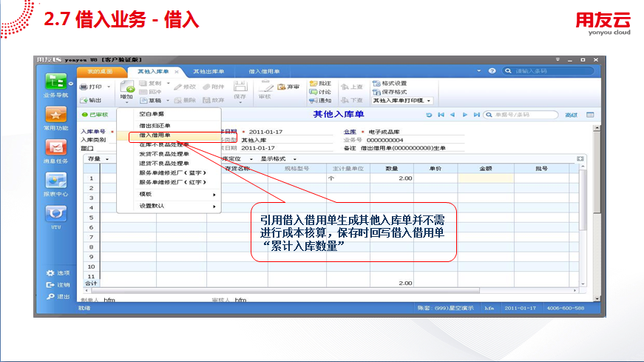Screen dimensions: 644x362
Task: Launch the UTU icon in sidebar
Action: click(56, 213)
